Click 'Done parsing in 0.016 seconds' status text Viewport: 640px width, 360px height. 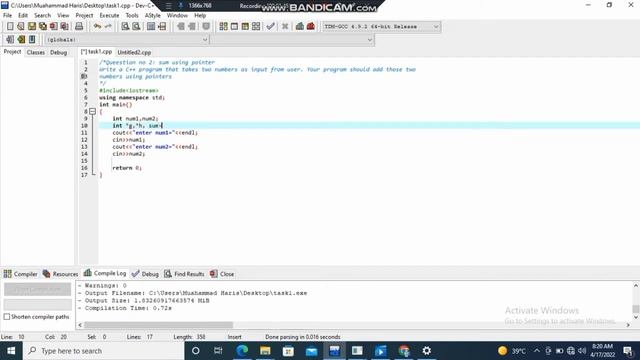click(302, 337)
